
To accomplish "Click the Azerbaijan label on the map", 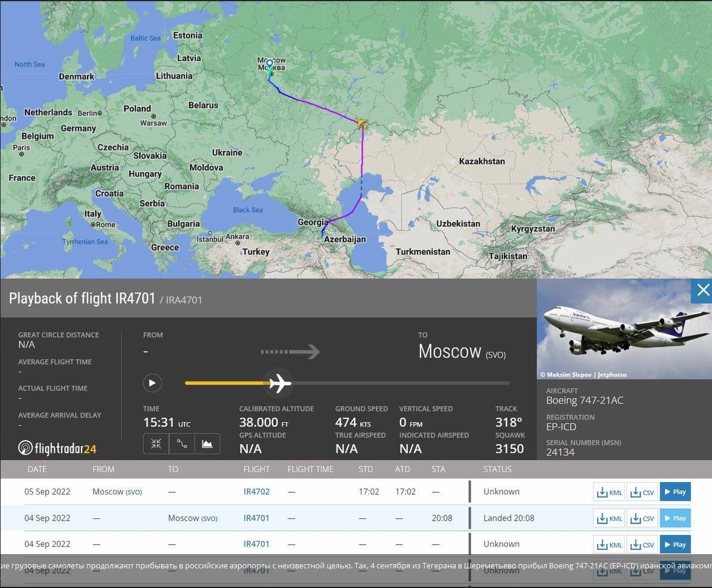I will click(x=344, y=239).
